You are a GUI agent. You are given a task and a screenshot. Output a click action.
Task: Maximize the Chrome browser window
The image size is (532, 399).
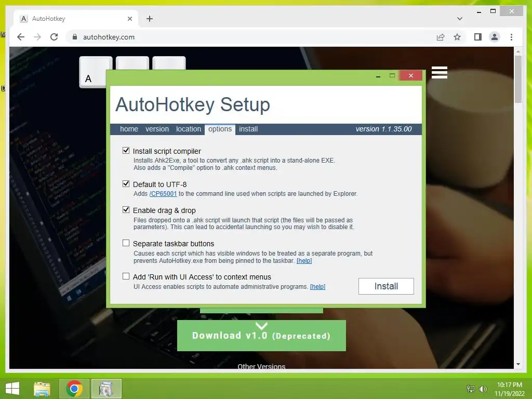pyautogui.click(x=493, y=11)
